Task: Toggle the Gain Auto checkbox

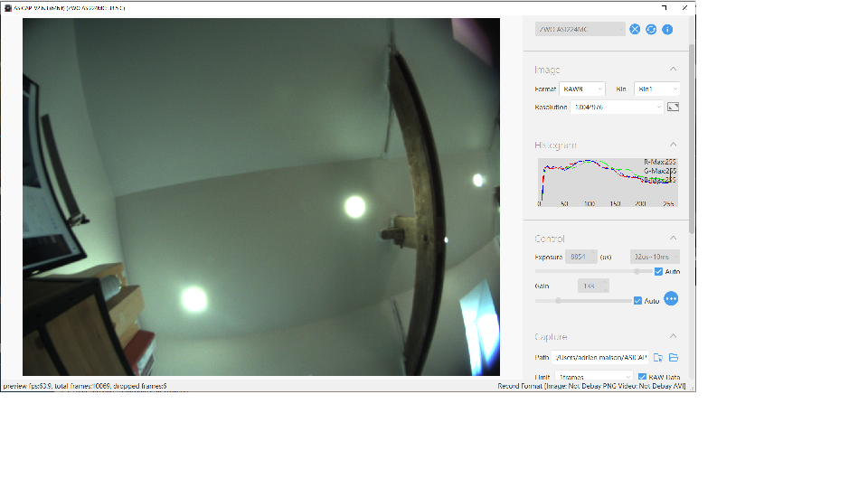Action: [x=637, y=300]
